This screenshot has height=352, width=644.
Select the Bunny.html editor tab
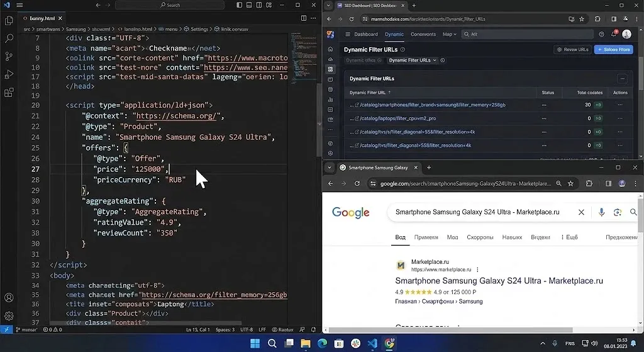pyautogui.click(x=43, y=19)
